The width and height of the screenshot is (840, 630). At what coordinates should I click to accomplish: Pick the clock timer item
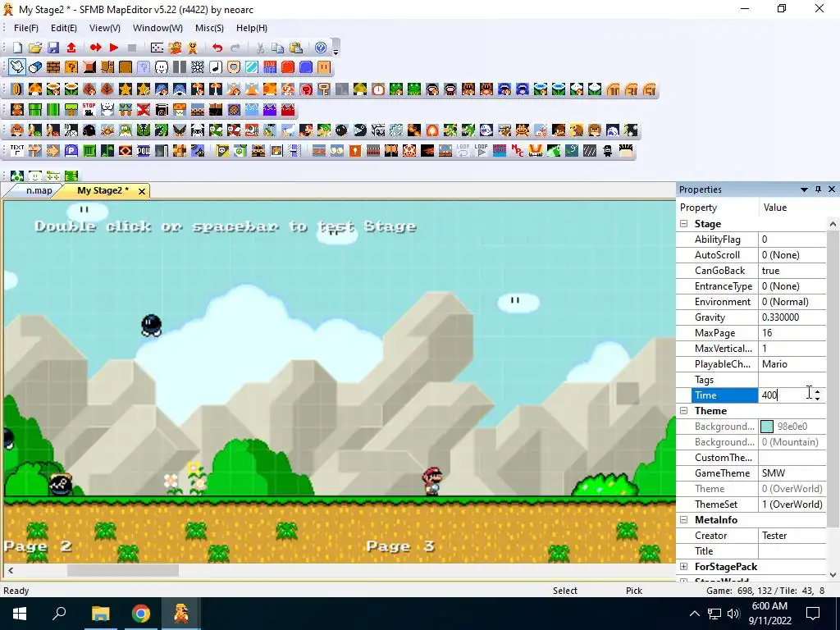(378, 89)
